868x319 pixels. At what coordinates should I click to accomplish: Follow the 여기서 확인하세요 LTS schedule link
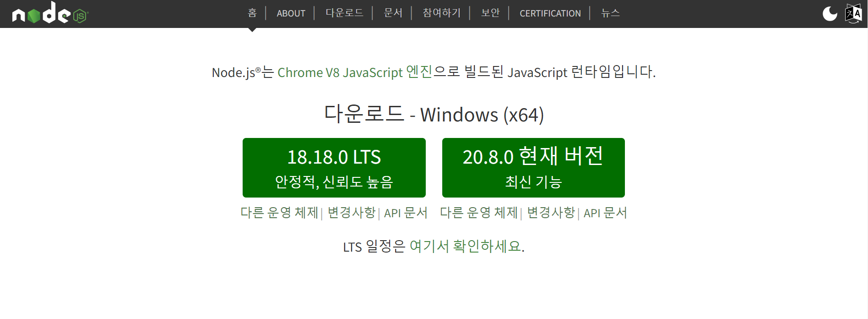[466, 247]
